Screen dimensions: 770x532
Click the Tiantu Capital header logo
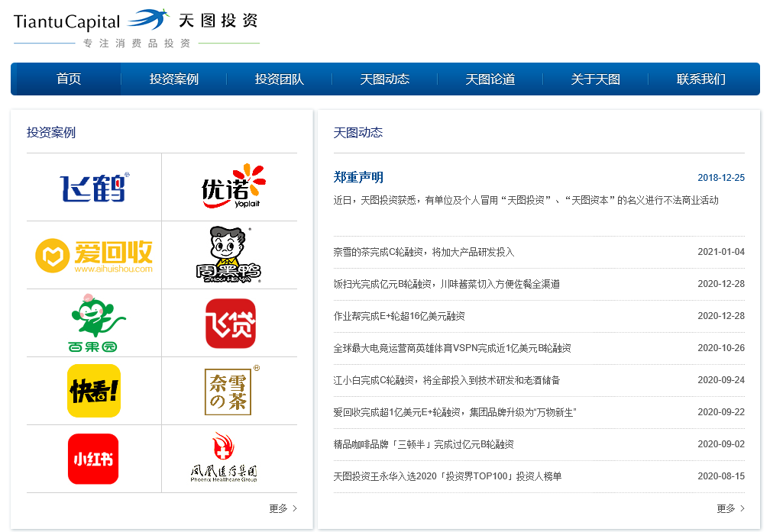point(136,27)
